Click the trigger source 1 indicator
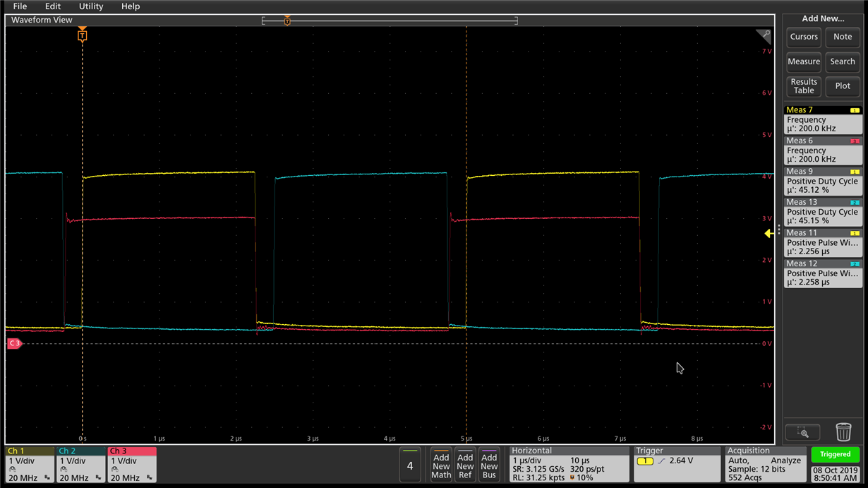The image size is (868, 488). 645,460
